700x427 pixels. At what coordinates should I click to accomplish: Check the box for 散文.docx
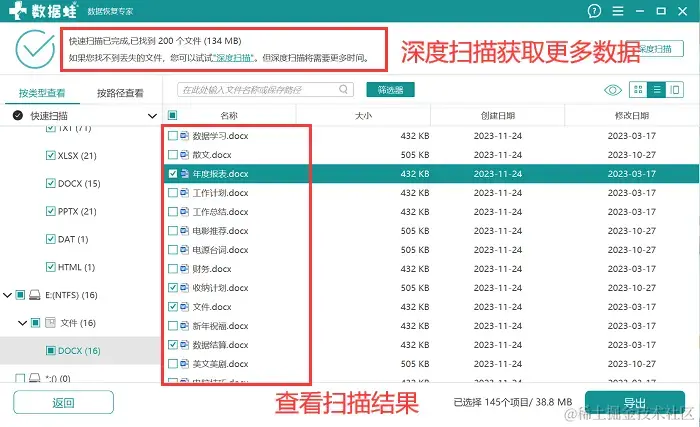(x=172, y=155)
